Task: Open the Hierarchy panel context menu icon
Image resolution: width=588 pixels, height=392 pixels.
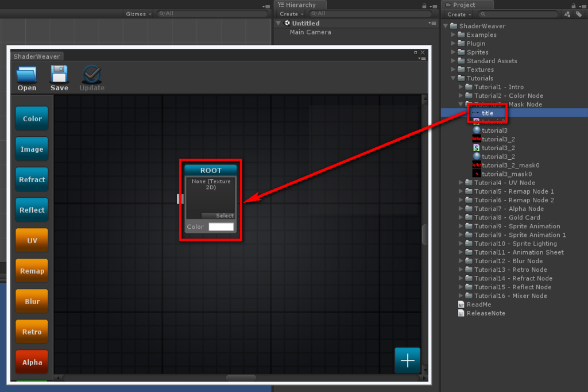Action: coord(434,6)
